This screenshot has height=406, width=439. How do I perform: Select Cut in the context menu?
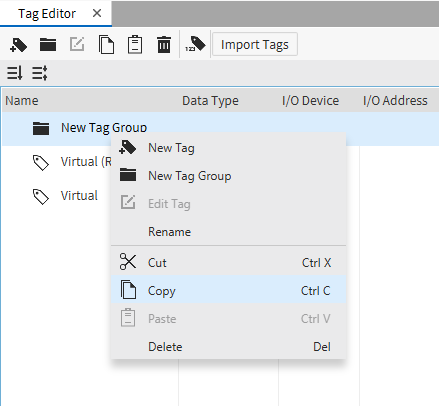[x=228, y=263]
